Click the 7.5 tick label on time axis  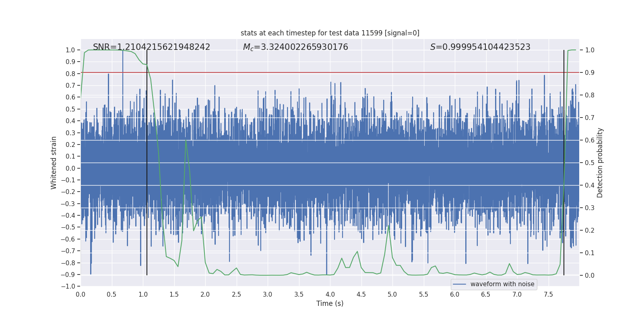pos(548,295)
